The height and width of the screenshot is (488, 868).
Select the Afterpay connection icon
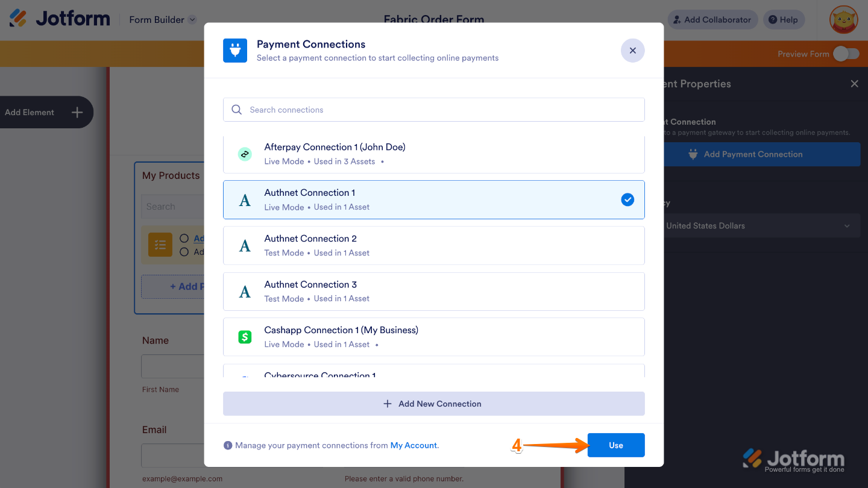[x=244, y=154]
